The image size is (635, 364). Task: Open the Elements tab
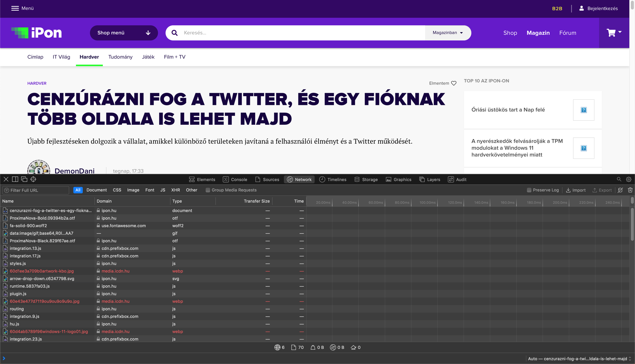(x=202, y=180)
